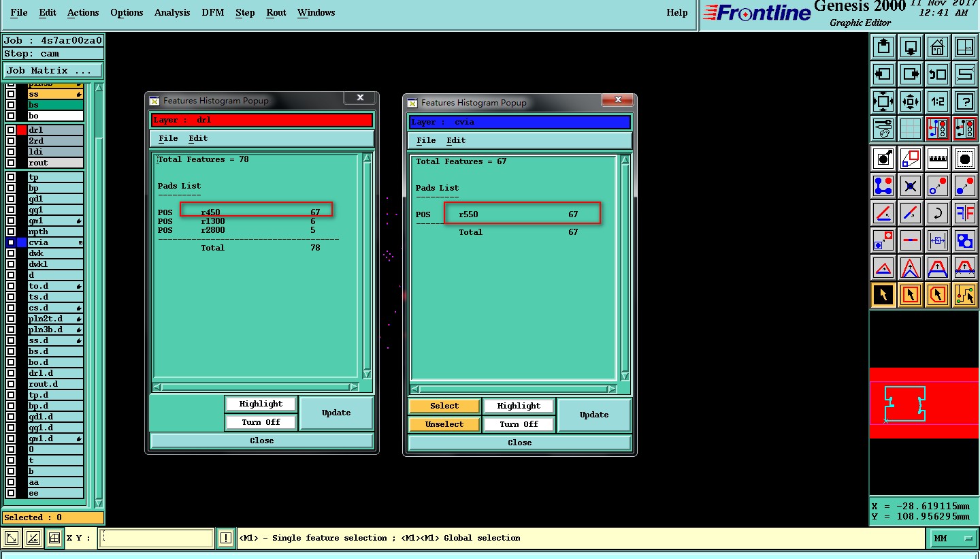The image size is (980, 559).
Task: Open the DFM menu
Action: (x=213, y=12)
